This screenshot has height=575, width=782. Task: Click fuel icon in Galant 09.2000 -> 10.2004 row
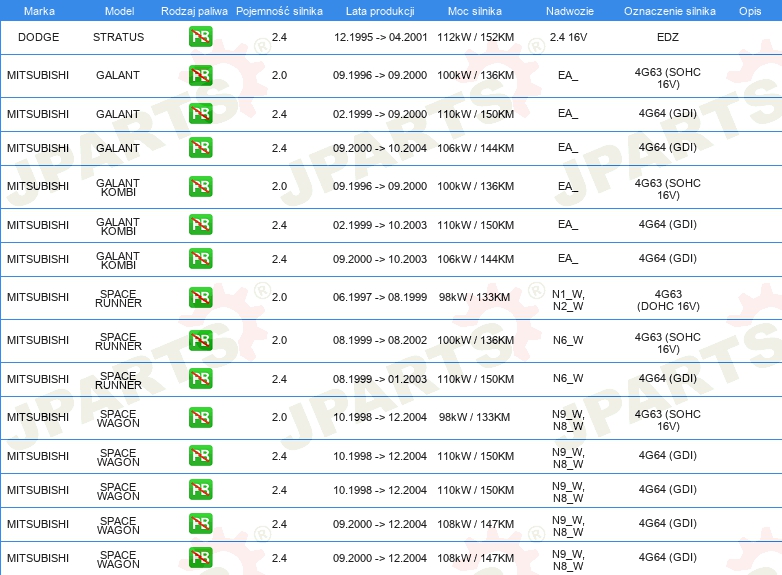200,148
